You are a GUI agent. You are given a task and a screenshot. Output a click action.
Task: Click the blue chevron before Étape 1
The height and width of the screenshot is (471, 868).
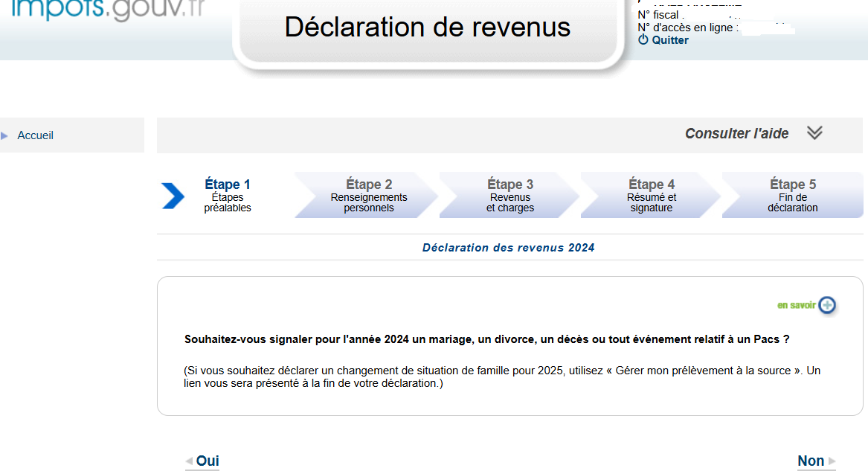173,196
